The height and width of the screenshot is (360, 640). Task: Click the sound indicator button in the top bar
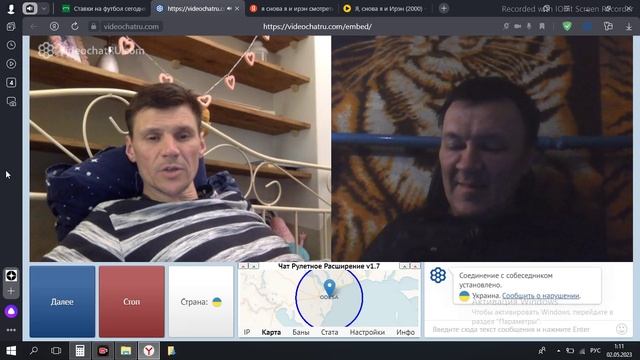[x=30, y=9]
